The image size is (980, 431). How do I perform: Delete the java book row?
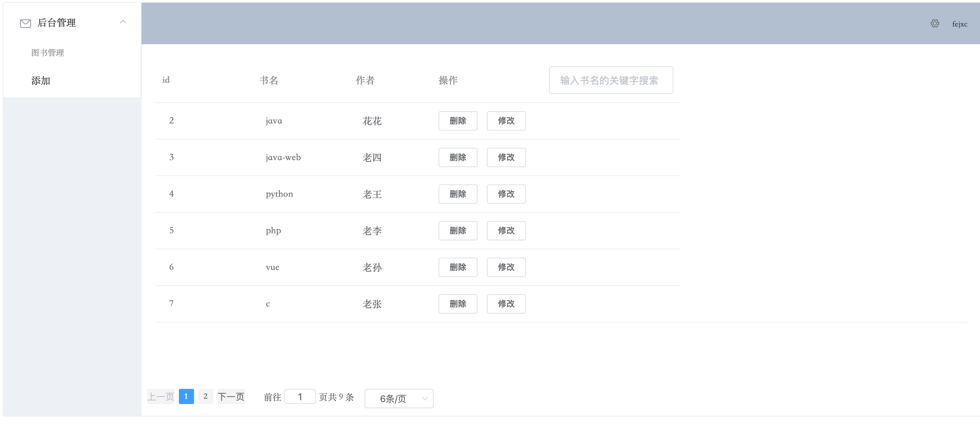[458, 121]
